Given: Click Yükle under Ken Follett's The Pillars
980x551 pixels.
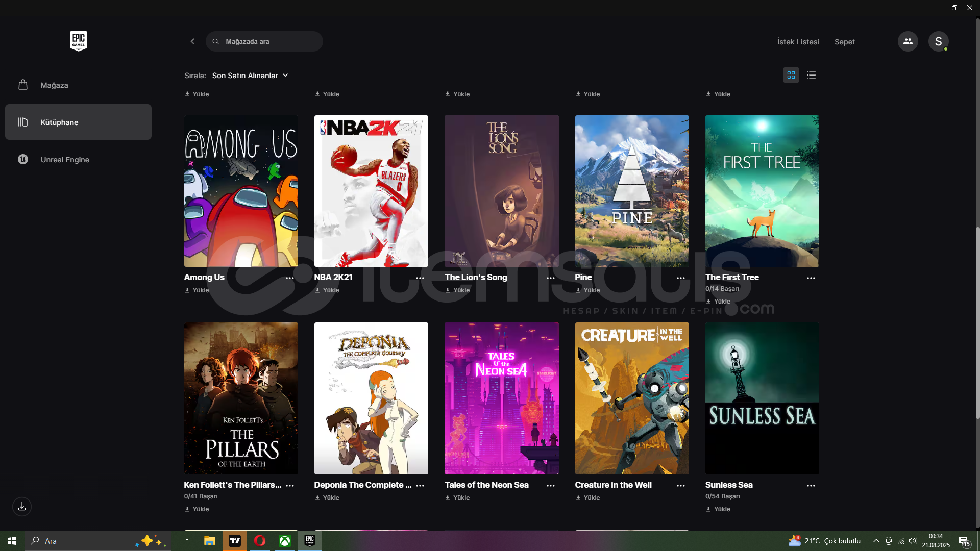Looking at the screenshot, I should (x=197, y=509).
